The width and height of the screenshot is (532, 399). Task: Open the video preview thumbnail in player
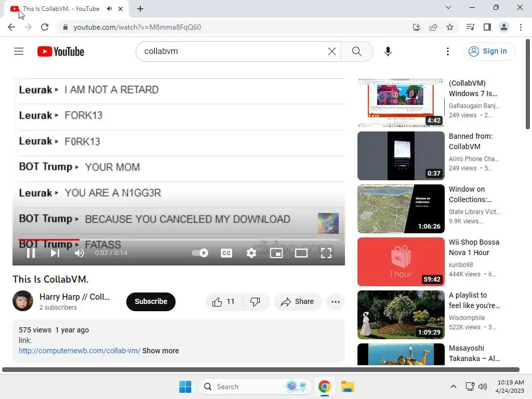pyautogui.click(x=328, y=223)
